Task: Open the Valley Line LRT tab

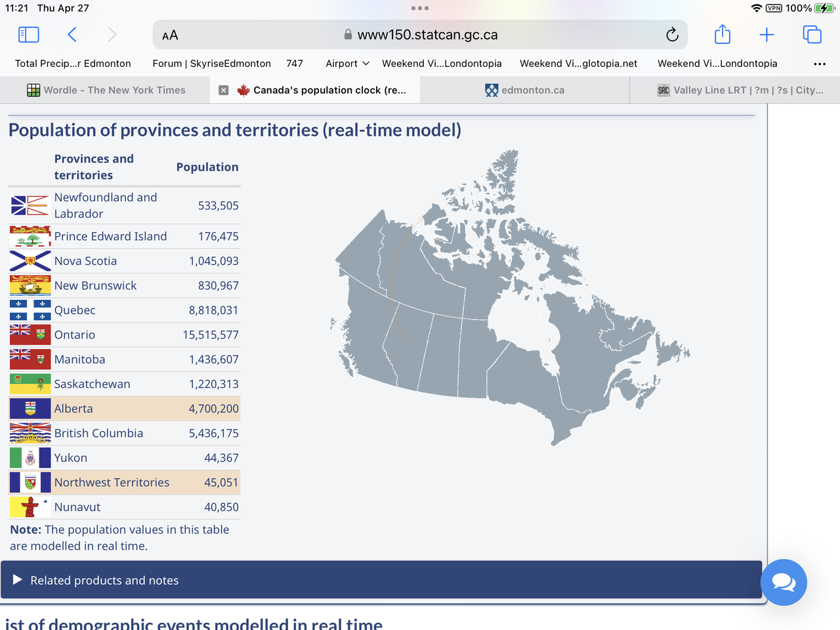Action: [x=740, y=91]
